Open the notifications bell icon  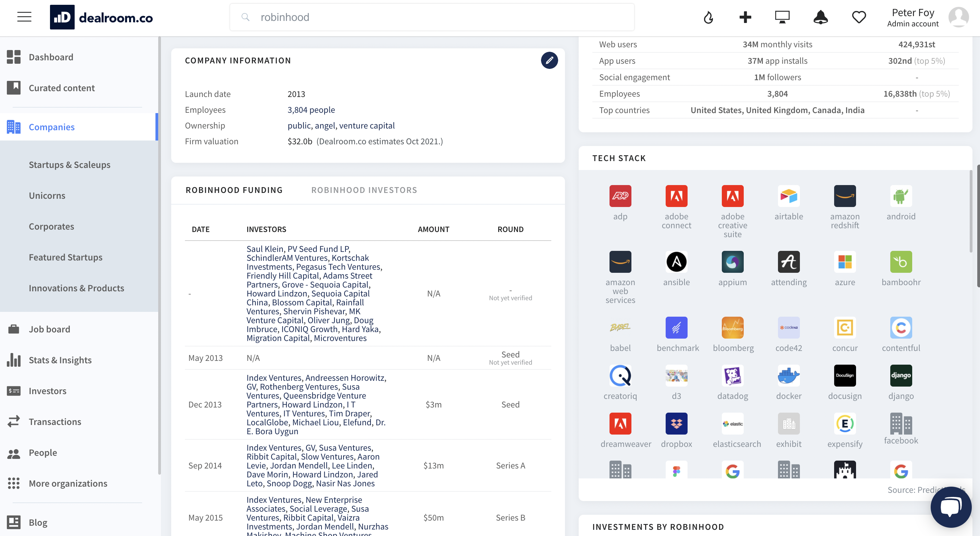[820, 17]
